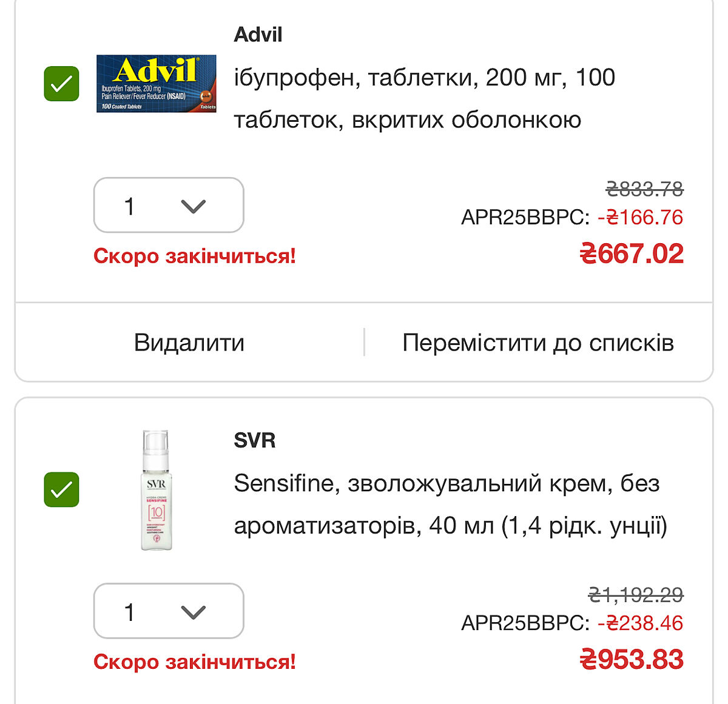The height and width of the screenshot is (704, 728).
Task: Uncheck the Advil item checkbox
Action: tap(61, 84)
